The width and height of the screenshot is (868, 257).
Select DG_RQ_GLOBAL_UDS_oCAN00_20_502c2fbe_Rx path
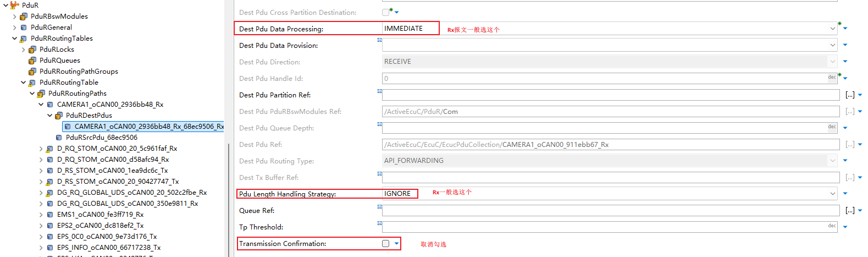point(132,193)
